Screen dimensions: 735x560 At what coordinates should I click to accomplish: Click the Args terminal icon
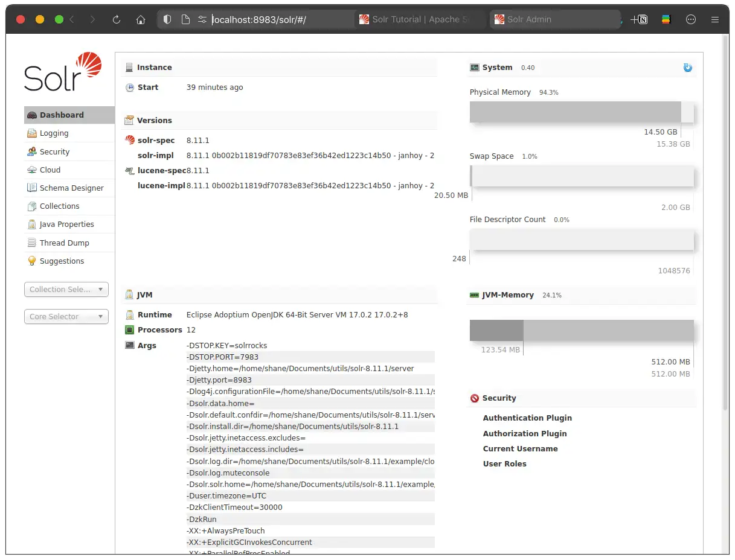pyautogui.click(x=129, y=345)
